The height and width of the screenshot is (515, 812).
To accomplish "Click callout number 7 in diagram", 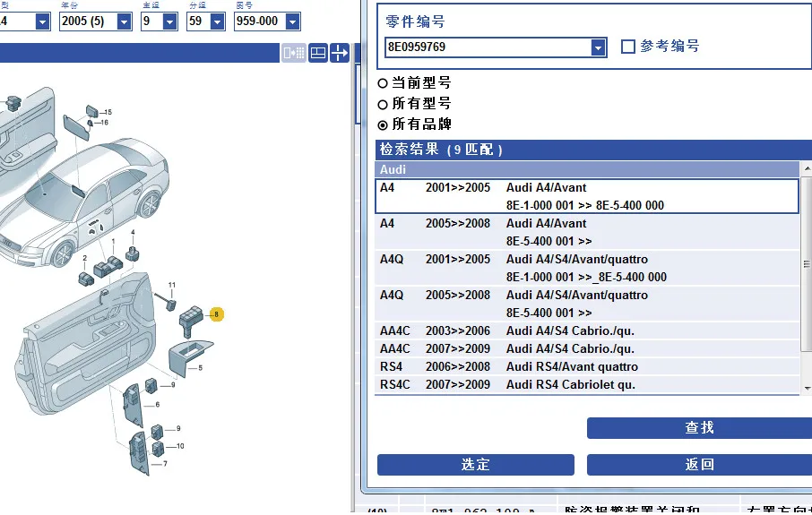I will click(x=165, y=464).
